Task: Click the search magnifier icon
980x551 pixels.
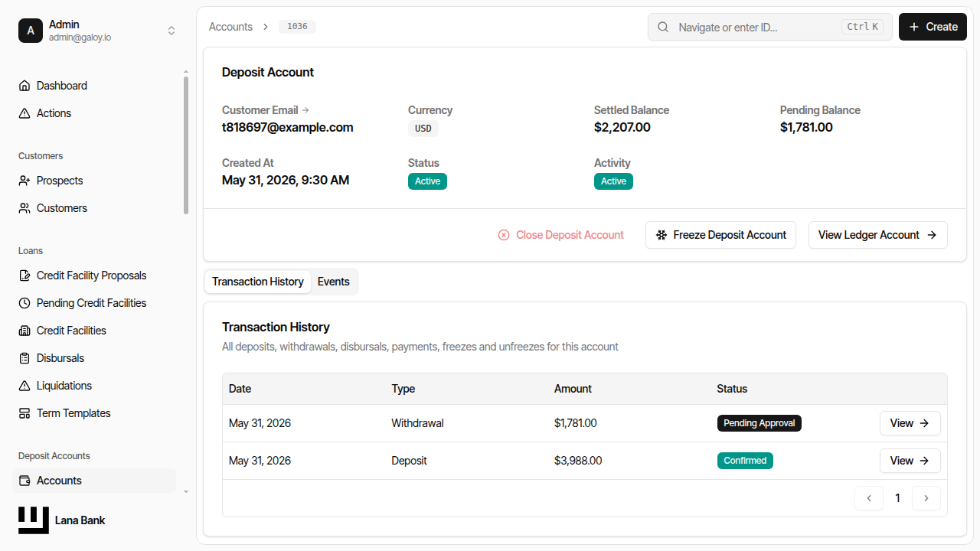Action: 663,27
